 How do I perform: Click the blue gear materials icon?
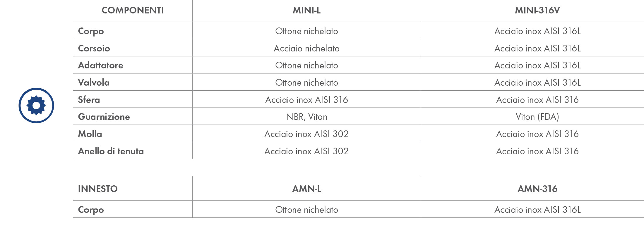click(36, 106)
